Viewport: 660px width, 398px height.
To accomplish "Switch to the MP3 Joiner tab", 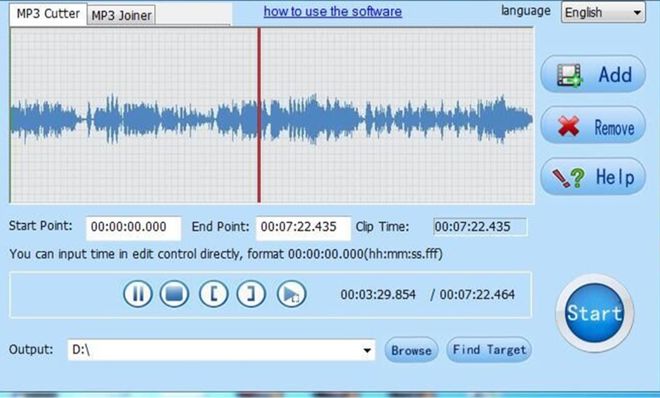I will [121, 15].
